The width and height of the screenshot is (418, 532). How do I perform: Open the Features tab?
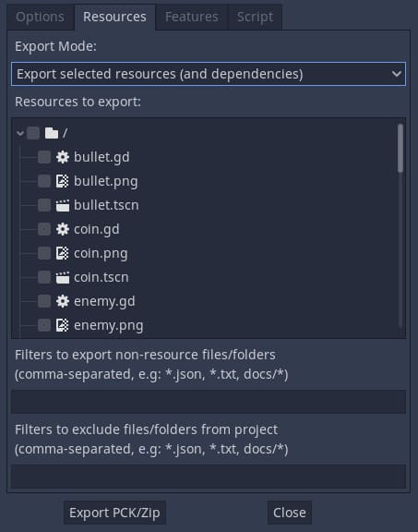point(192,17)
